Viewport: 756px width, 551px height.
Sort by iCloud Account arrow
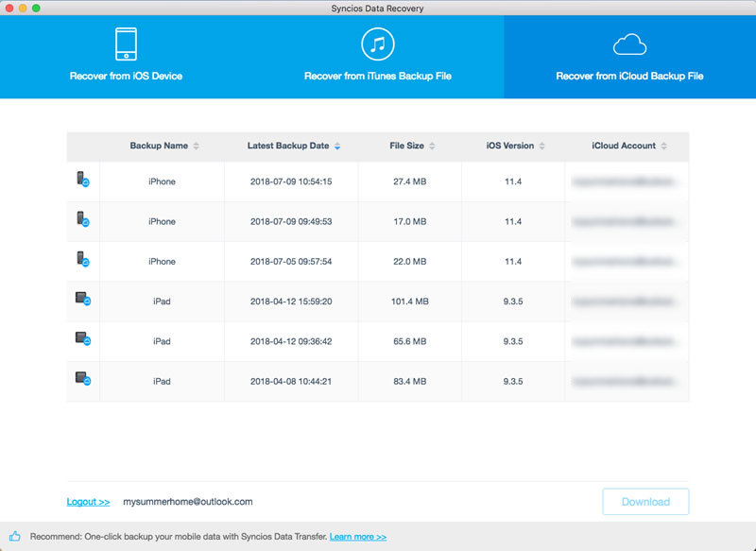[x=664, y=146]
